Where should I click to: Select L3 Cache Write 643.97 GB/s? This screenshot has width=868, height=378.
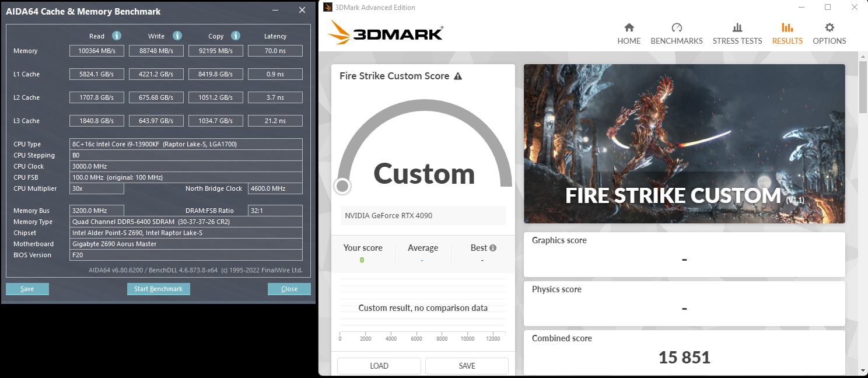(156, 121)
